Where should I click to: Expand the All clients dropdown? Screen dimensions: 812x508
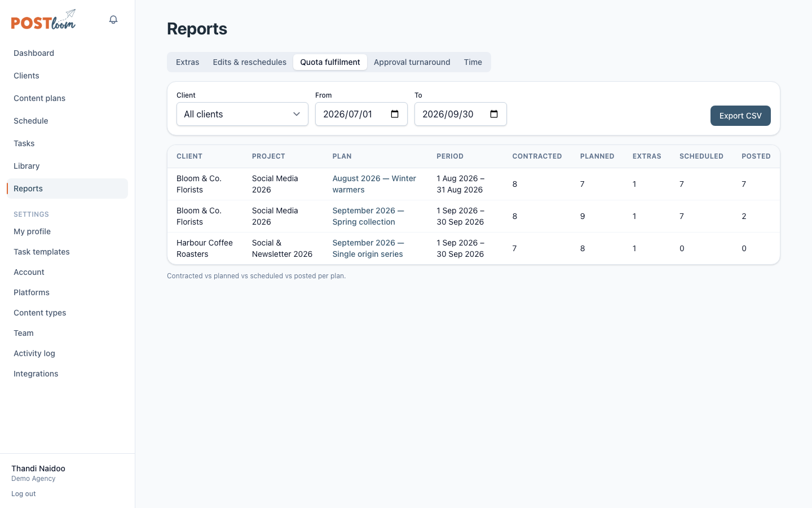coord(242,114)
